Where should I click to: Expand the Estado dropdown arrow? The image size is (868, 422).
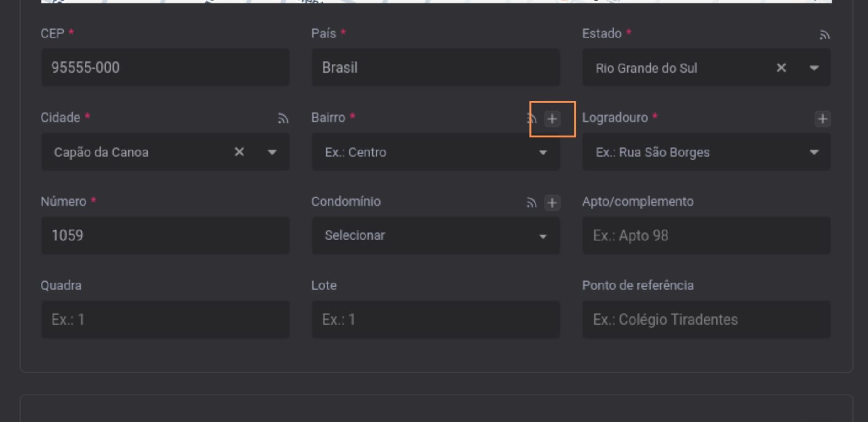pos(814,68)
